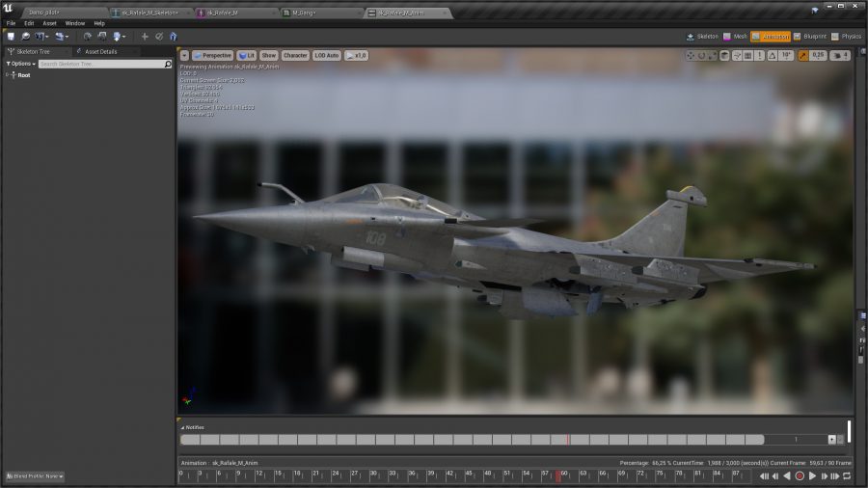The image size is (868, 488).
Task: Click the rightmost blue toolbar icon
Action: pos(174,37)
